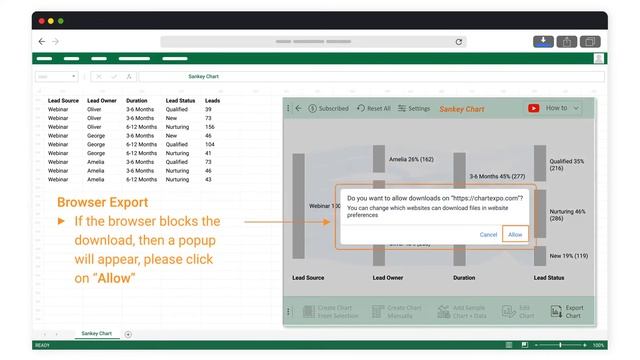Open browser downloads button
The height and width of the screenshot is (360, 640).
pyautogui.click(x=543, y=42)
